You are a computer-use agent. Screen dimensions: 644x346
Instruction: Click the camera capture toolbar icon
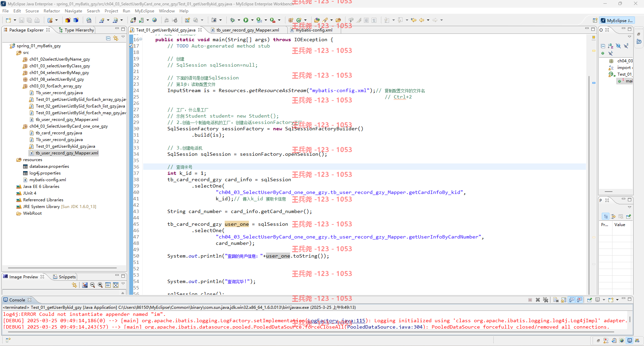214,20
